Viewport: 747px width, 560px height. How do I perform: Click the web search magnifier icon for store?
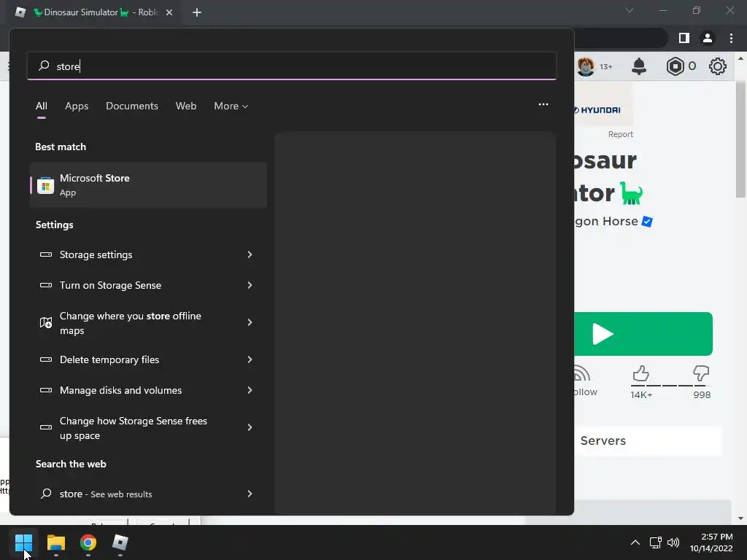tap(46, 494)
